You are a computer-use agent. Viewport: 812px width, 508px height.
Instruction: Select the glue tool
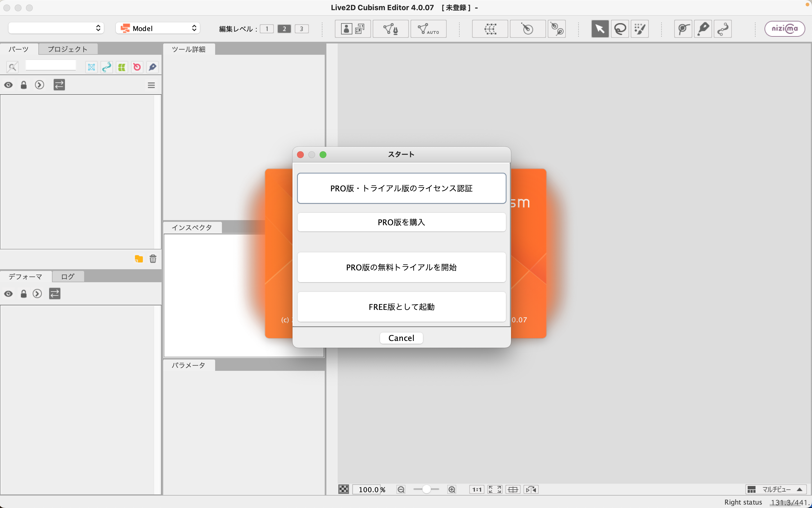point(703,29)
